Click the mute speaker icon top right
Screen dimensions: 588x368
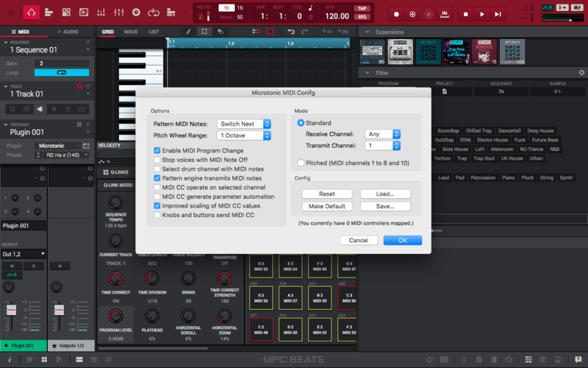click(576, 7)
